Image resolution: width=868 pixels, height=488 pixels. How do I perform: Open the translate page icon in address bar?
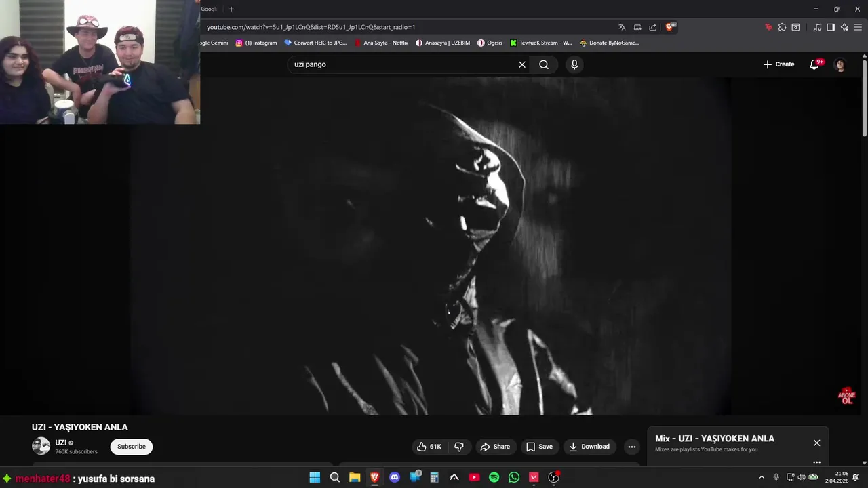coord(622,27)
